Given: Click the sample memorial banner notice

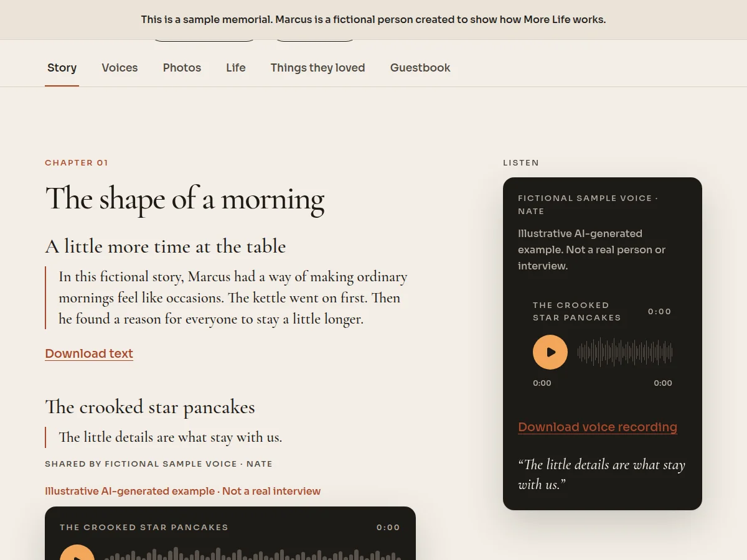Looking at the screenshot, I should (374, 19).
